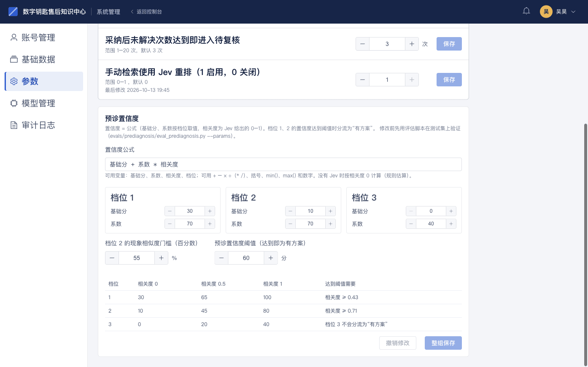Decrease 档位 2 基础分 with minus
The image size is (588, 367).
click(291, 211)
